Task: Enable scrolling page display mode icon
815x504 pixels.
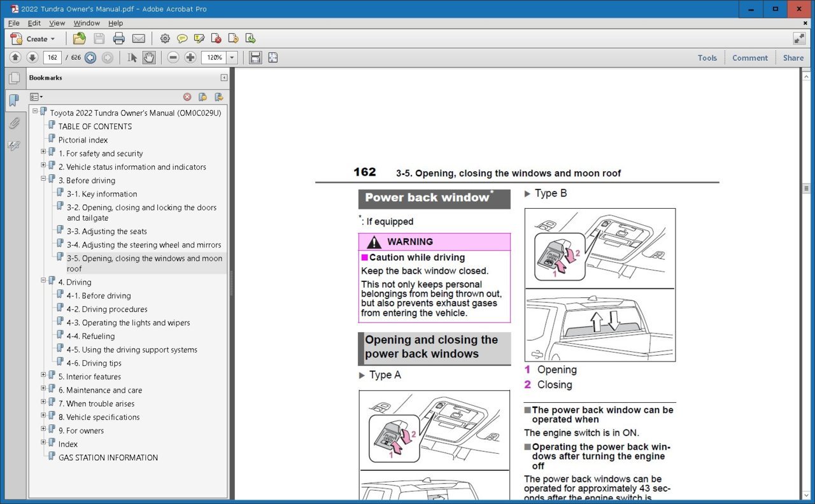Action: tap(255, 58)
